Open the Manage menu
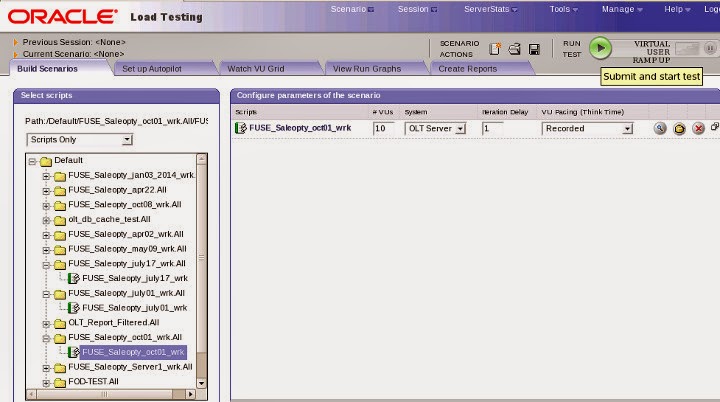 click(622, 9)
